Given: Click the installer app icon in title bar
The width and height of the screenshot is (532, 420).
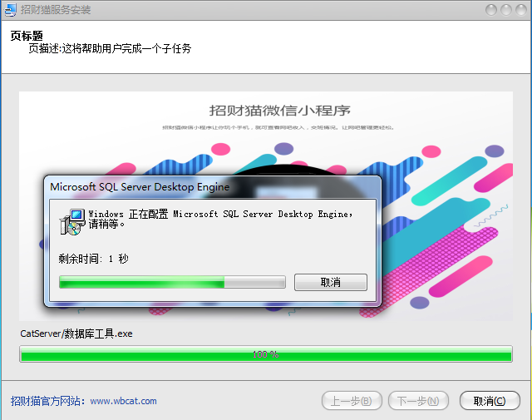Looking at the screenshot, I should click(x=10, y=10).
